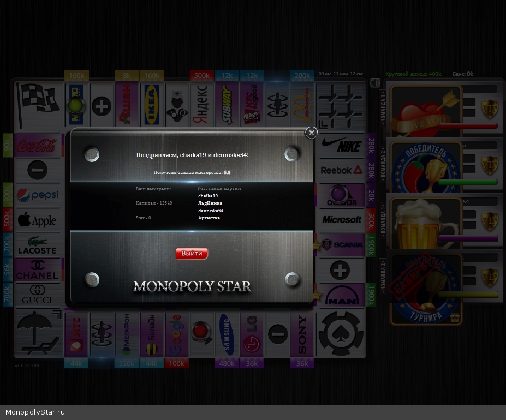Image resolution: width=506 pixels, height=420 pixels.
Task: Open the Победитель chili pepper player avatar
Action: tap(426, 167)
